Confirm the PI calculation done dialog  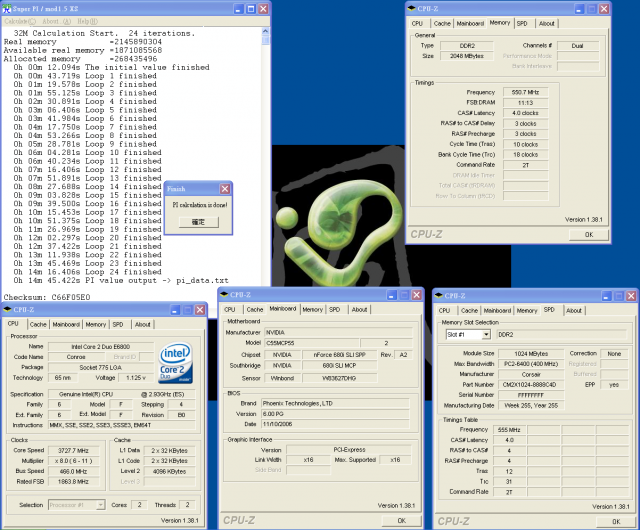199,222
